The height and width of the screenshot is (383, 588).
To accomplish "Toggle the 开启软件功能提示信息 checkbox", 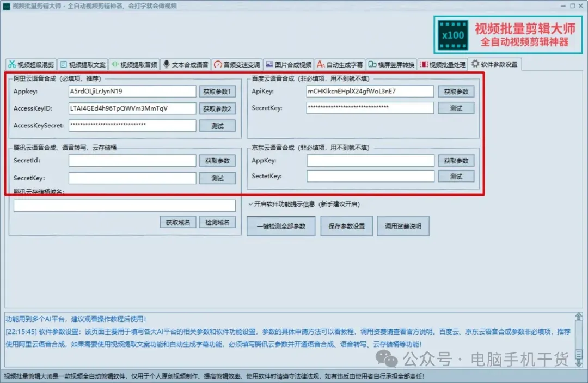I will pos(250,204).
